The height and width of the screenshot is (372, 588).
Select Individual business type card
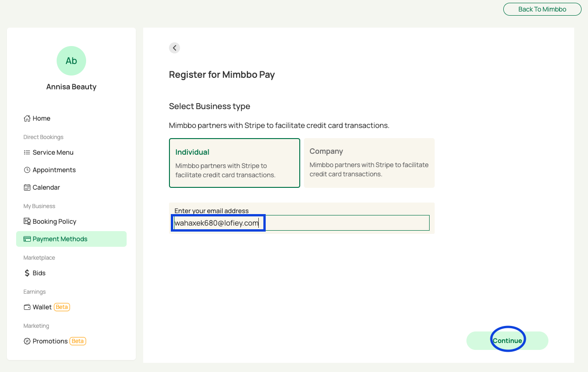[234, 163]
